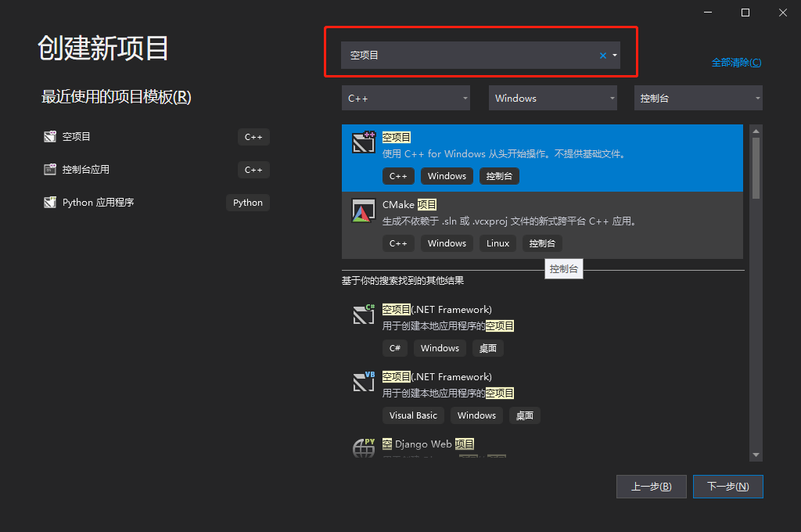Click the template list scroll up arrow

756,131
